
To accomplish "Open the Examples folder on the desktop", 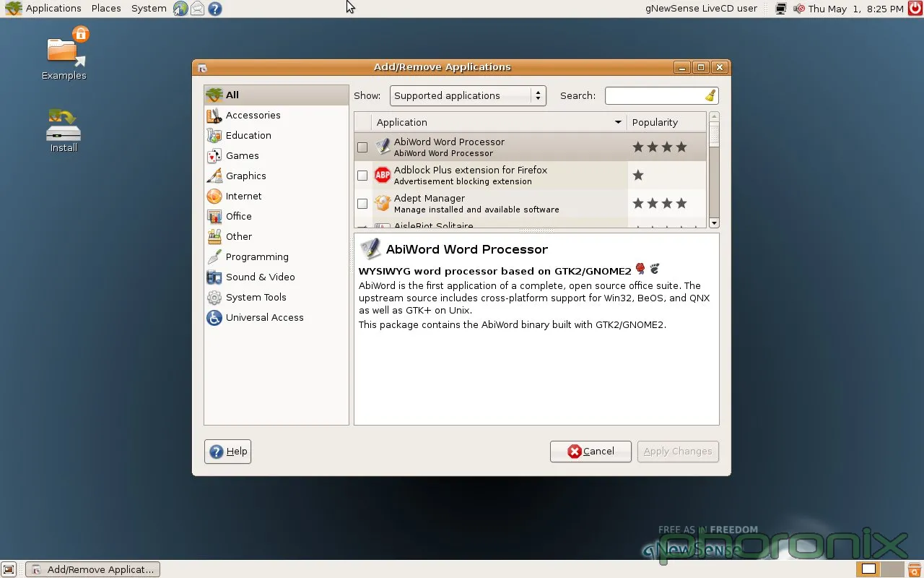I will [x=64, y=53].
